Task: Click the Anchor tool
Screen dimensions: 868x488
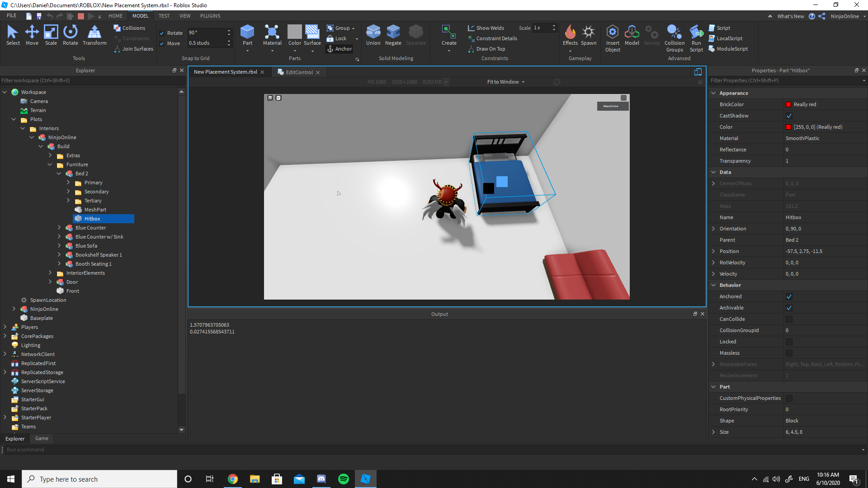Action: point(340,49)
